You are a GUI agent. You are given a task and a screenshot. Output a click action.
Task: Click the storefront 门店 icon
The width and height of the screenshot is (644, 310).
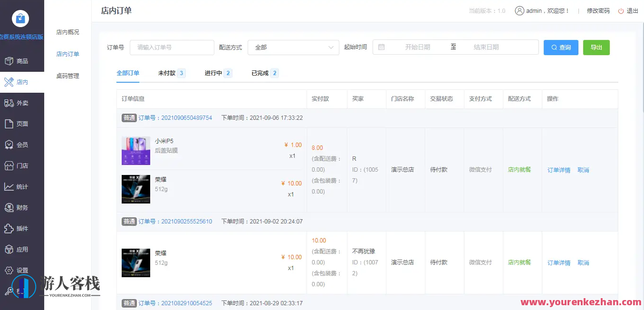(x=9, y=165)
